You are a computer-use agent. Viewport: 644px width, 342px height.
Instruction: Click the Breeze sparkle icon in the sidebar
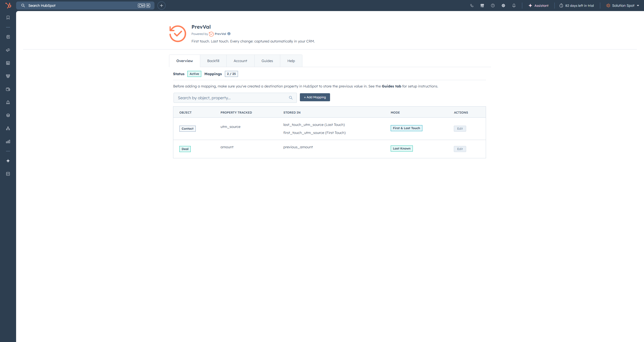[8, 161]
